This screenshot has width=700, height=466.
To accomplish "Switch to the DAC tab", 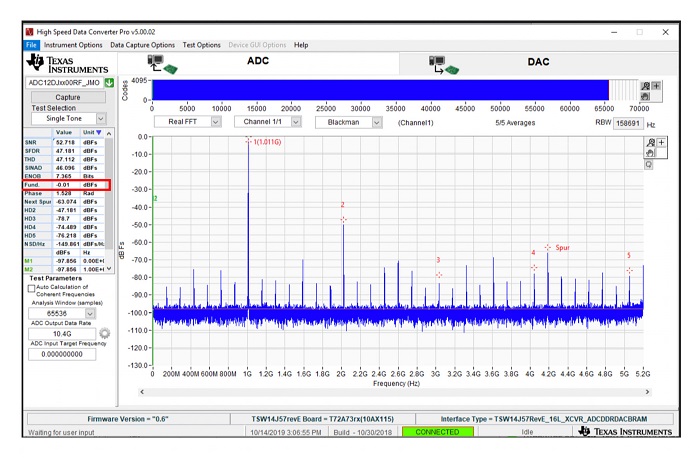I will [x=538, y=62].
